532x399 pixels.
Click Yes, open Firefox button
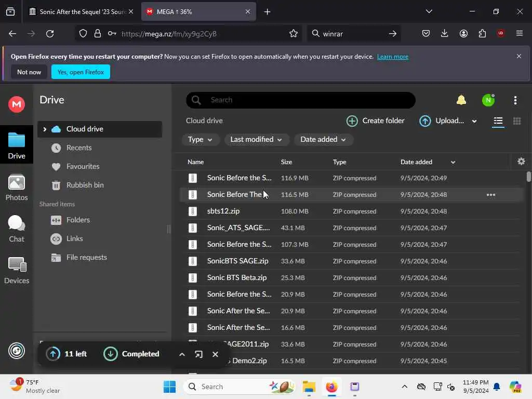tap(81, 72)
